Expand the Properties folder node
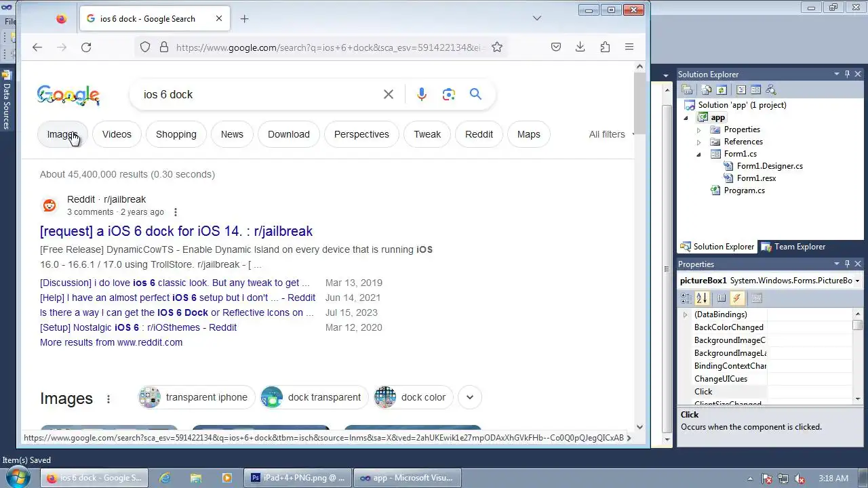Screen dimensions: 868x488 pos(698,129)
